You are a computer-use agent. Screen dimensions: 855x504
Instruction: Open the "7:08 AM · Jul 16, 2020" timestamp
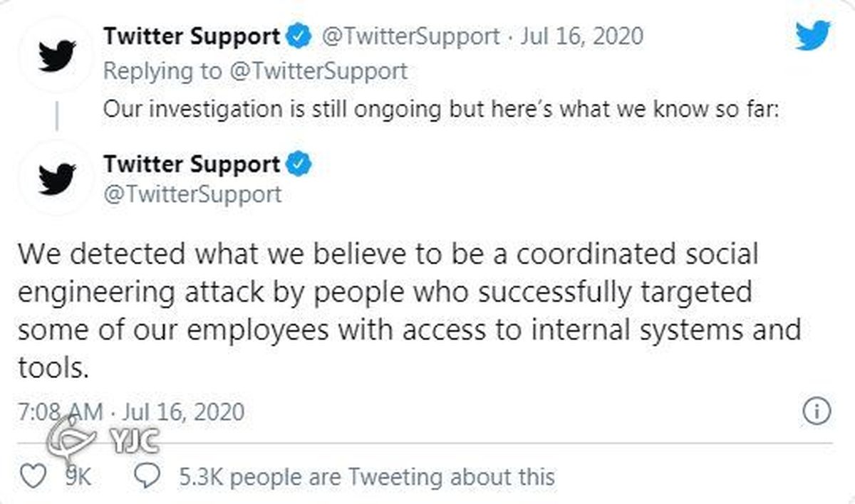coord(131,411)
